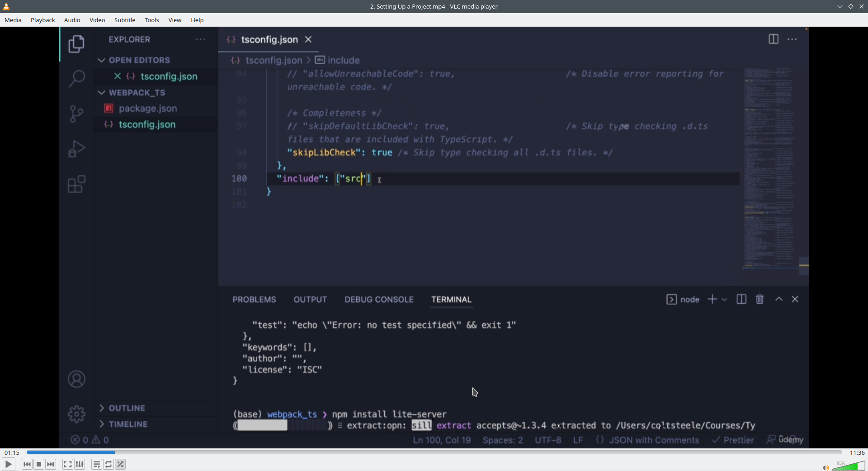
Task: Open the Media menu
Action: coord(13,20)
